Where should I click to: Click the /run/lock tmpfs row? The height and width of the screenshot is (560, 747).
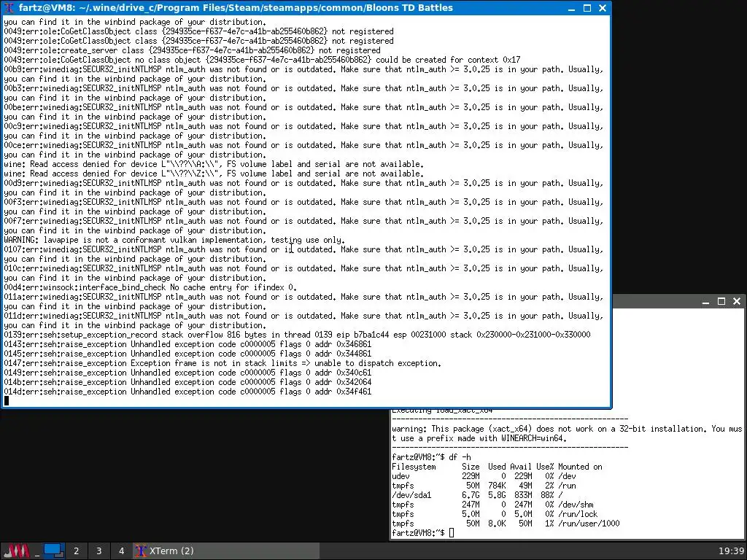coord(495,514)
